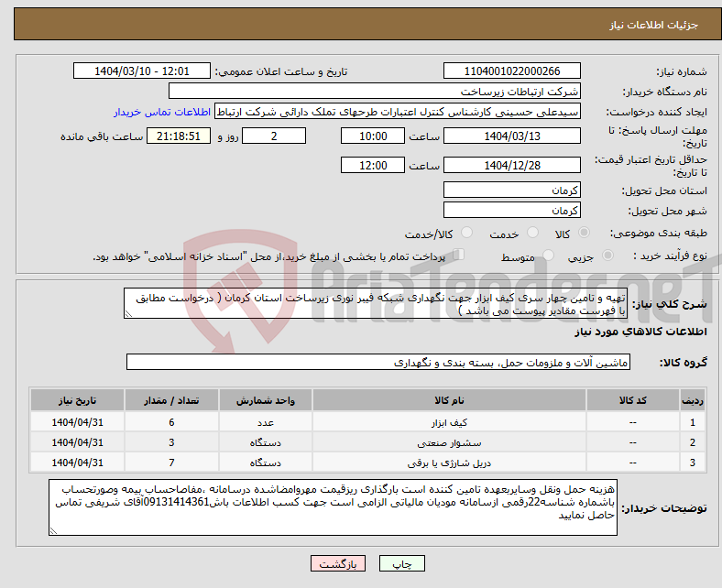Click the توضیحات خریدار notes textbox
722x588 pixels.
(x=333, y=507)
